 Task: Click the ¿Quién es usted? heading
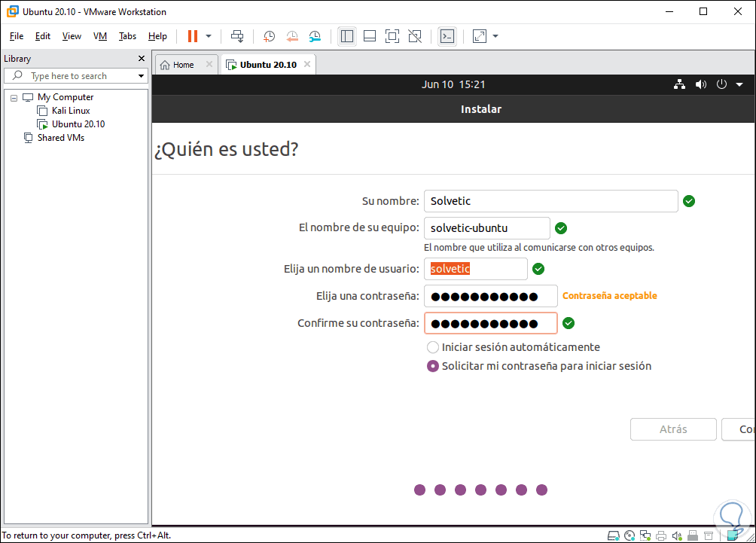pyautogui.click(x=226, y=149)
